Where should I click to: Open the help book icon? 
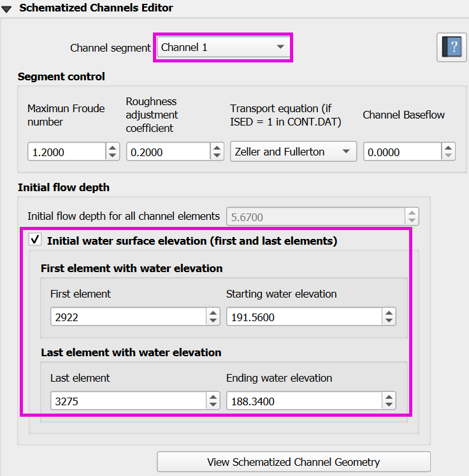tap(451, 48)
